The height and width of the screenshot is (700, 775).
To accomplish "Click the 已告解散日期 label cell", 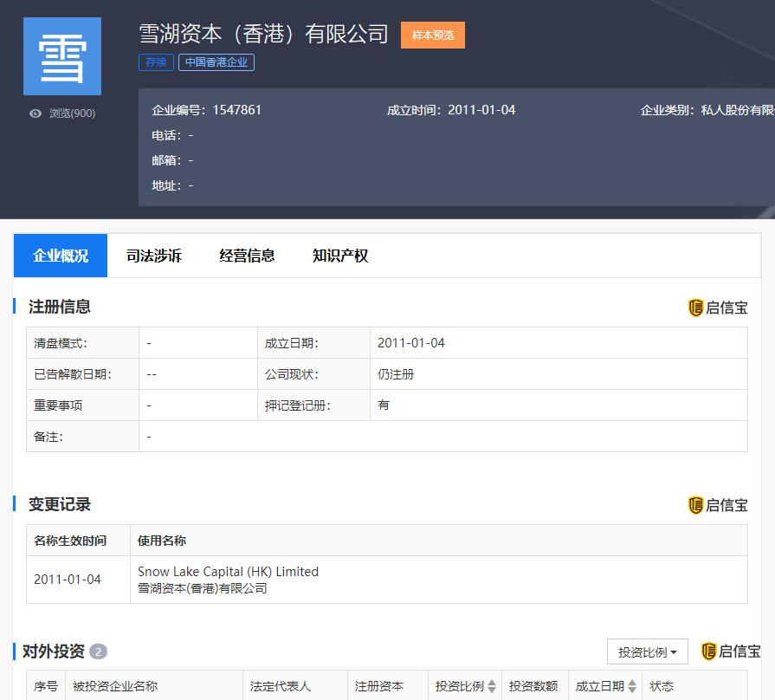I will pos(82,373).
